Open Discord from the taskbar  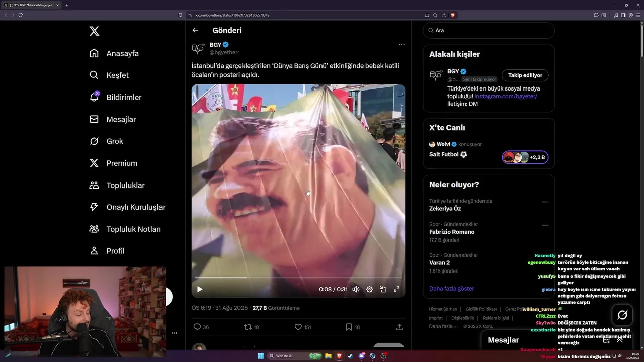coord(361,356)
